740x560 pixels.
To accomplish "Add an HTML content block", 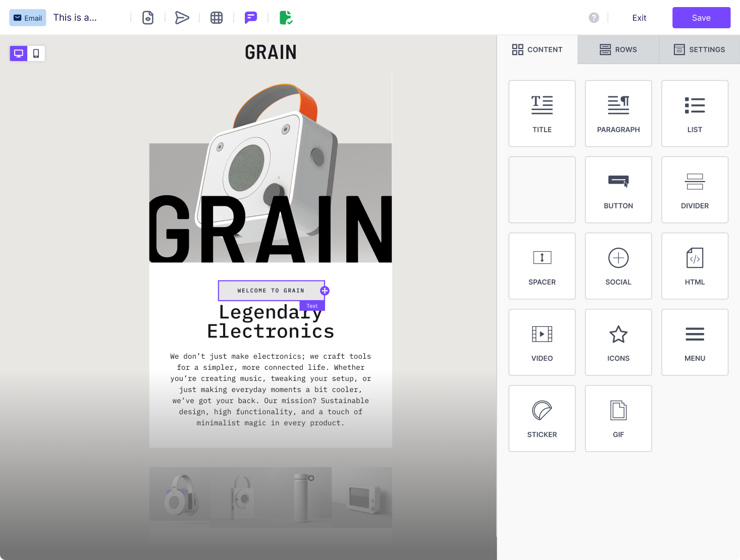I will [x=695, y=266].
